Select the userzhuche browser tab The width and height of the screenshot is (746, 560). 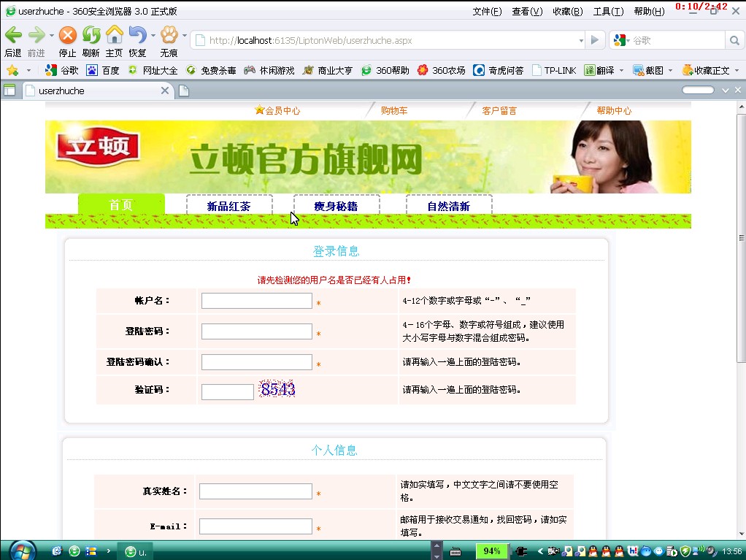point(98,91)
